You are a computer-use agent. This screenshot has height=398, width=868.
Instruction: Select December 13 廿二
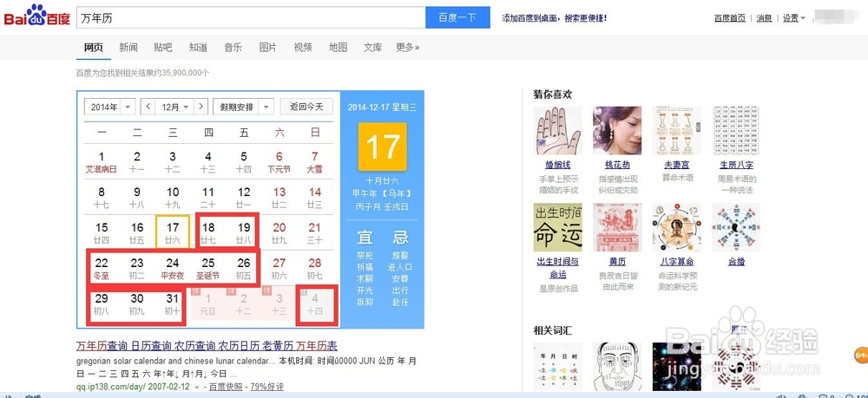[x=279, y=198]
